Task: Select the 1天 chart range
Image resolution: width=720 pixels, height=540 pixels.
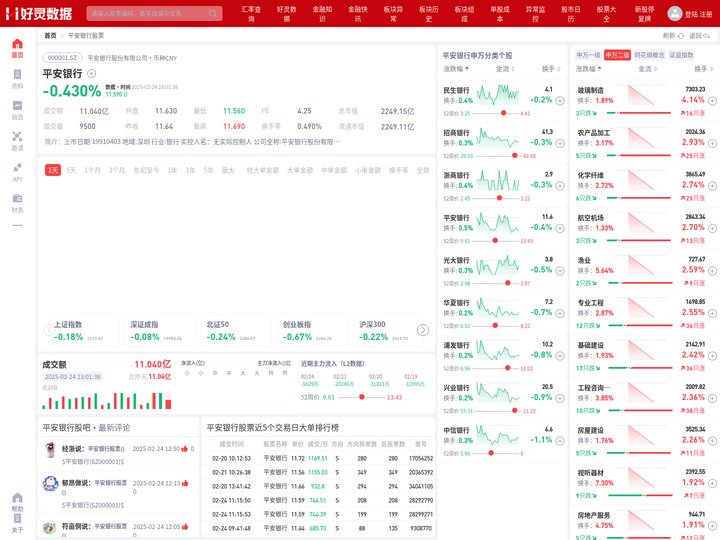Action: point(53,170)
